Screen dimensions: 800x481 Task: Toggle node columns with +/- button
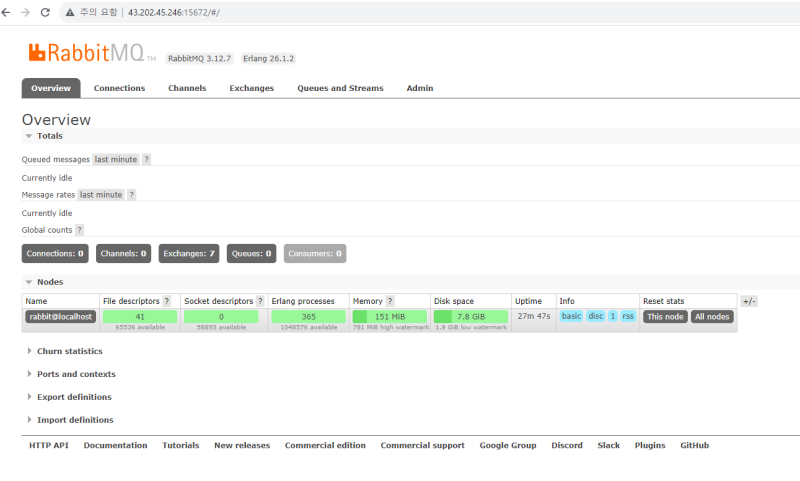(749, 301)
